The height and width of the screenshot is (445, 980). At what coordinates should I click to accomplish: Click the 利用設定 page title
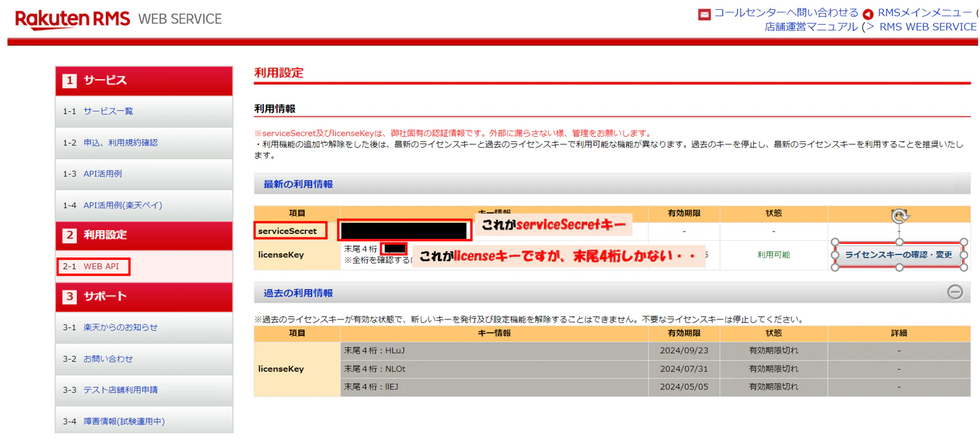tap(279, 73)
